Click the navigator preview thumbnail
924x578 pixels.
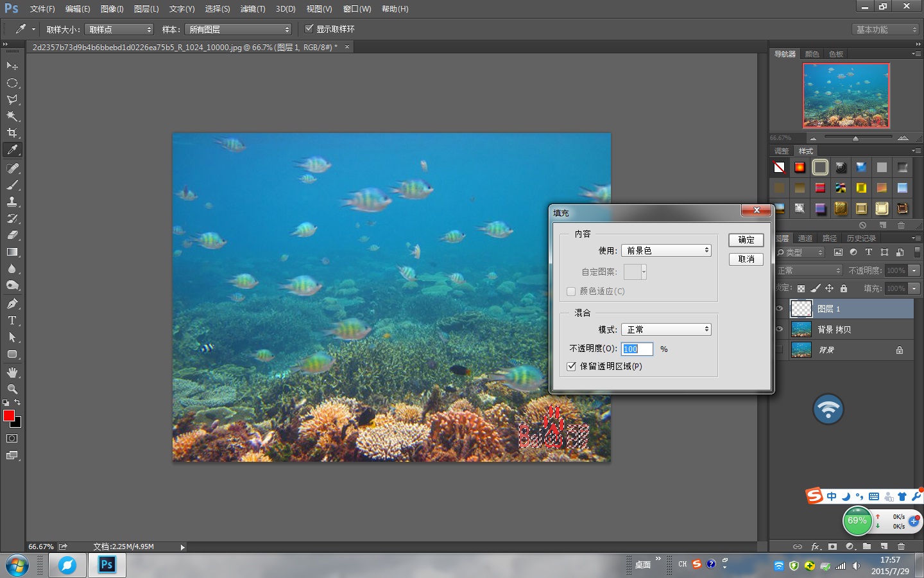tap(846, 95)
